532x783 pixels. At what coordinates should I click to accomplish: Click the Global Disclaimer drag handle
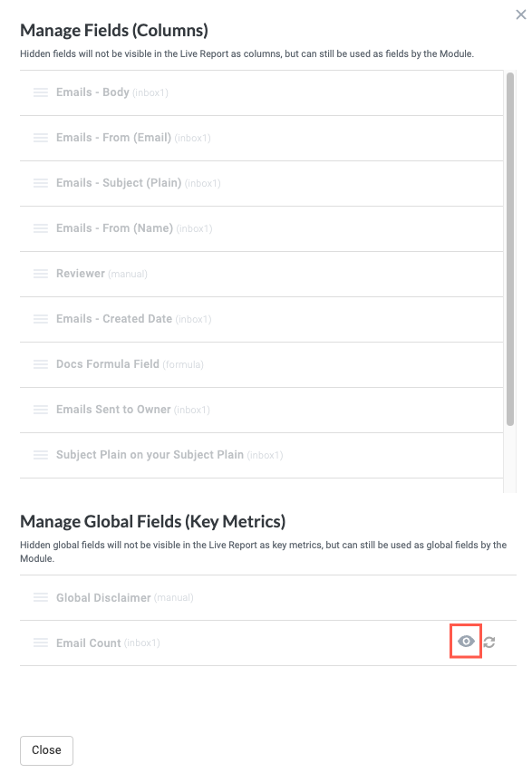[40, 597]
